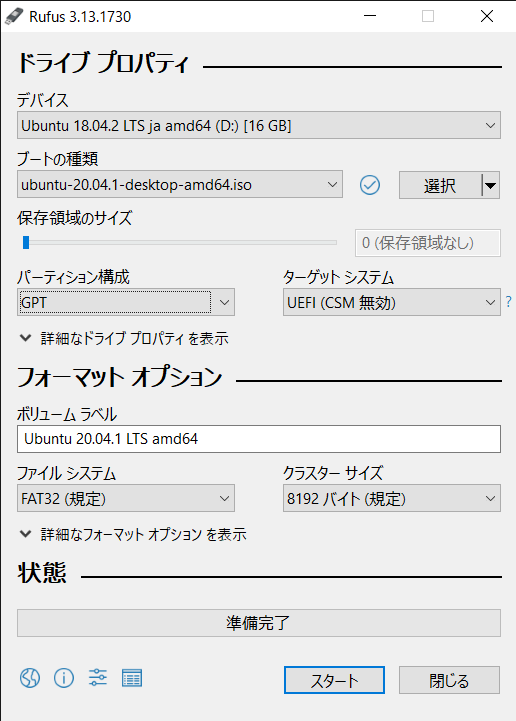Minimize the Rufus window
The width and height of the screenshot is (516, 721).
pyautogui.click(x=370, y=16)
